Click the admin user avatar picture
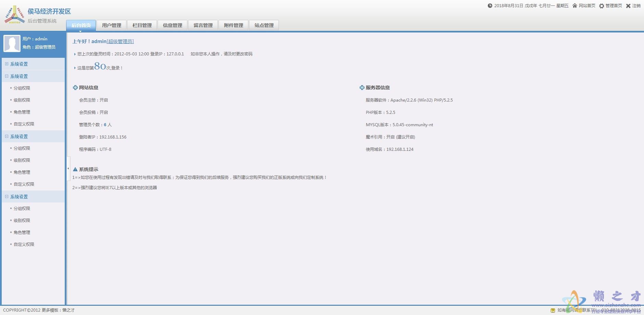The width and height of the screenshot is (644, 315). point(12,43)
